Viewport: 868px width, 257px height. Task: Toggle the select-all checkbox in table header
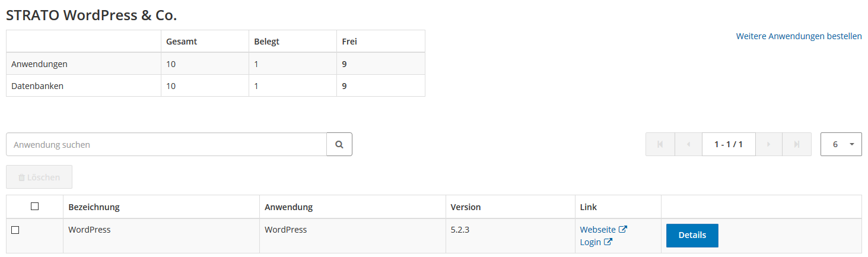(x=34, y=207)
